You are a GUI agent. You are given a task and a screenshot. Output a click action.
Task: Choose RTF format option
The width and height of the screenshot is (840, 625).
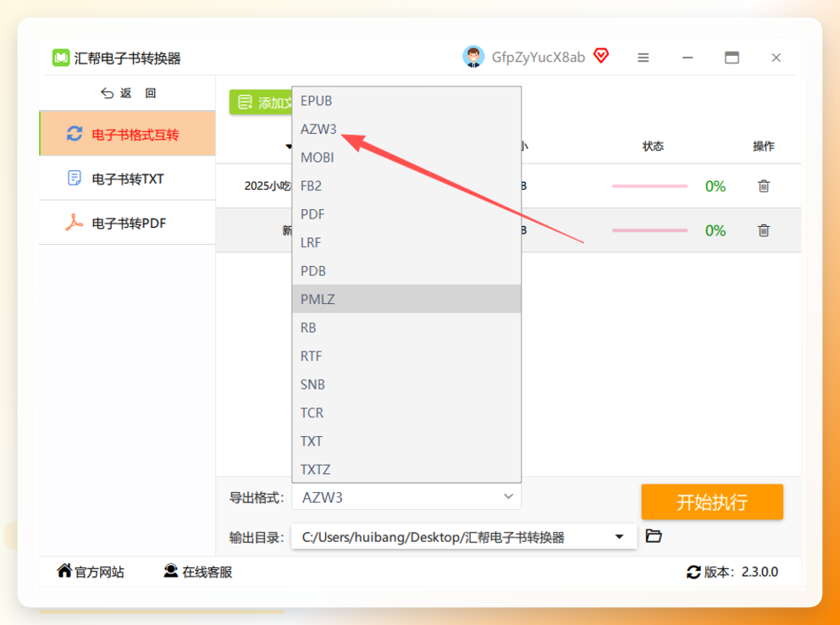coord(406,356)
